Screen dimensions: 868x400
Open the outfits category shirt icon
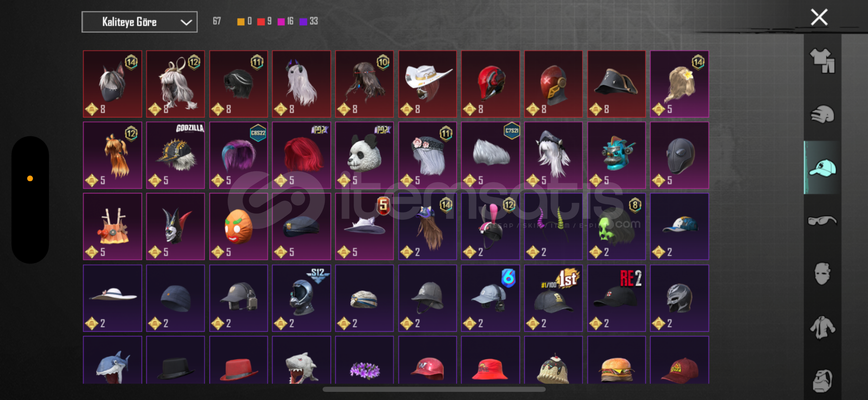822,61
